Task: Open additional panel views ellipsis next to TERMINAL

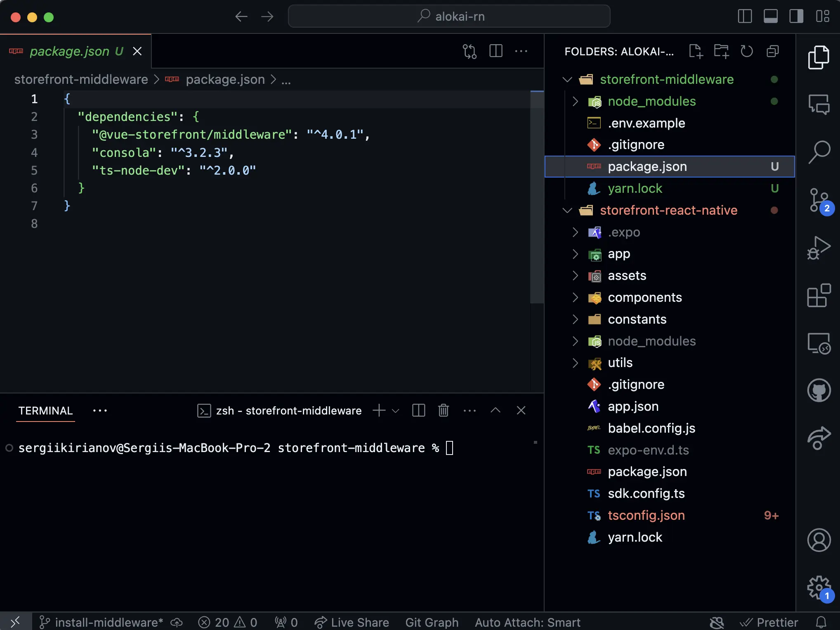Action: [100, 410]
